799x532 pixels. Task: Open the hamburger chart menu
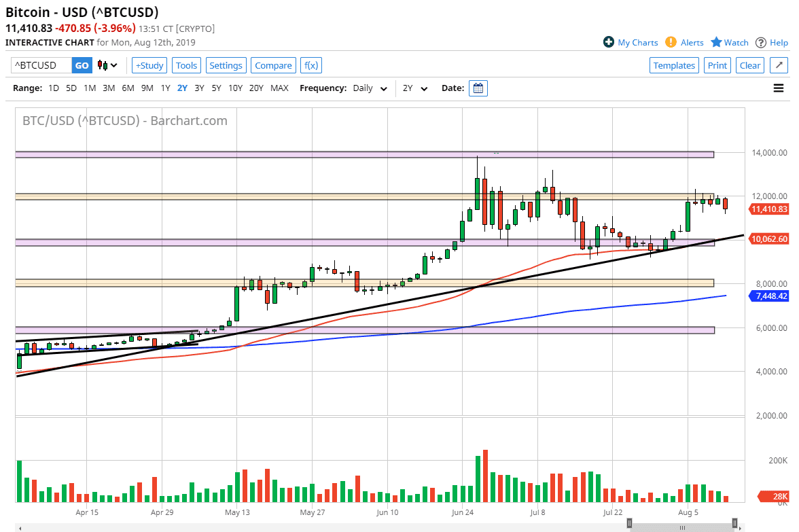tap(779, 88)
